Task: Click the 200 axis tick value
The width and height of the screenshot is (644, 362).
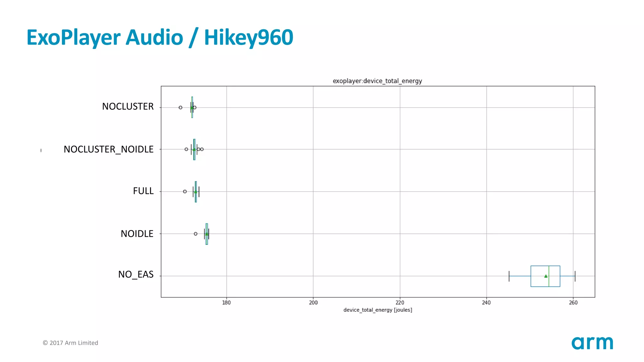Action: coord(313,303)
